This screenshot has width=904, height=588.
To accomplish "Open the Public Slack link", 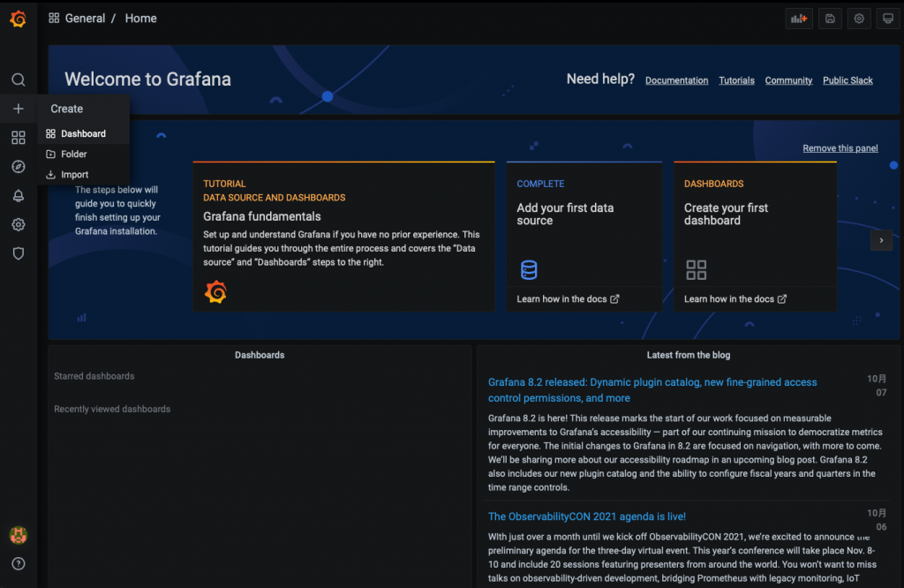I will click(x=847, y=80).
